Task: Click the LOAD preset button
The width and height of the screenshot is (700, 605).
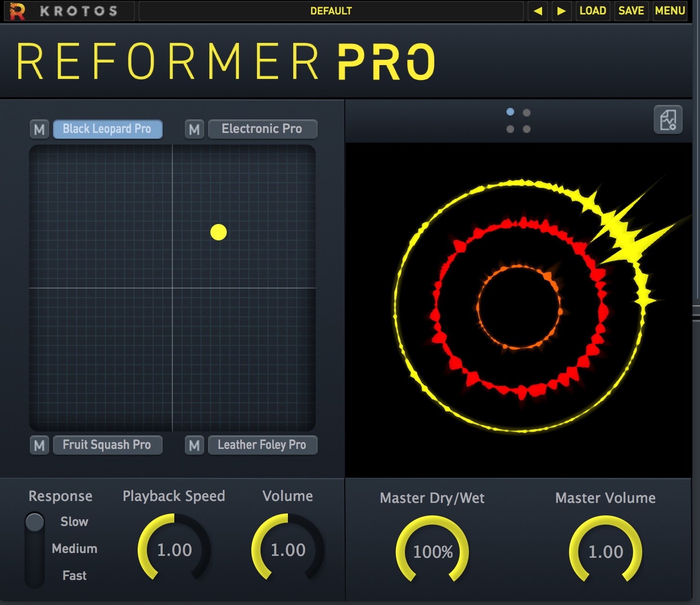Action: [593, 11]
